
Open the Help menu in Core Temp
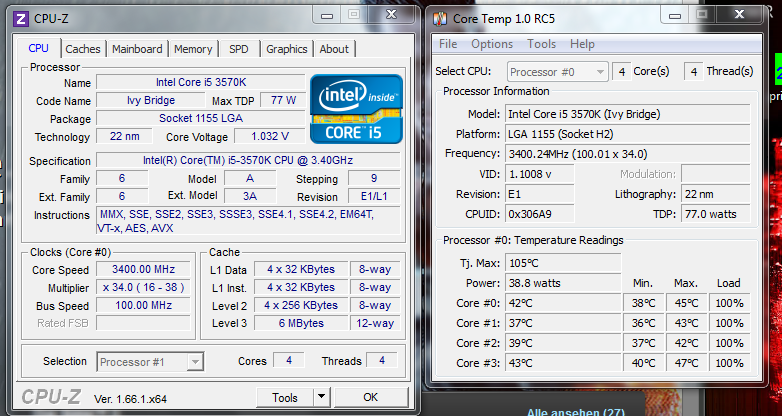tap(582, 44)
